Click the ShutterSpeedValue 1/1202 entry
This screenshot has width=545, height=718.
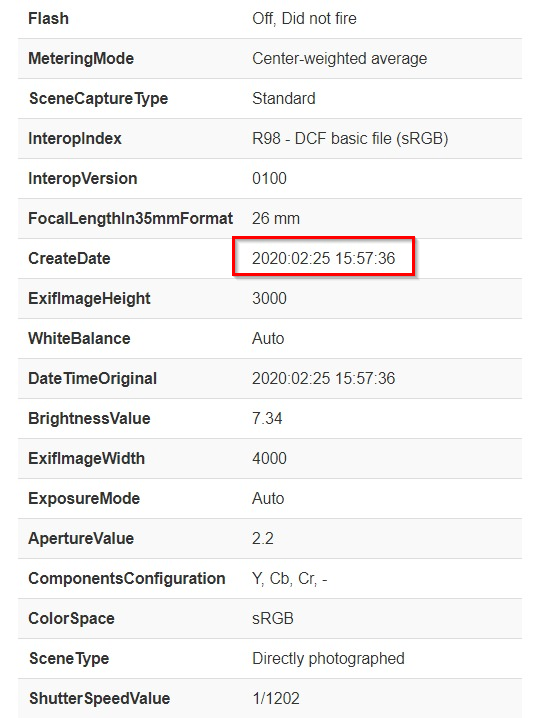tap(276, 698)
